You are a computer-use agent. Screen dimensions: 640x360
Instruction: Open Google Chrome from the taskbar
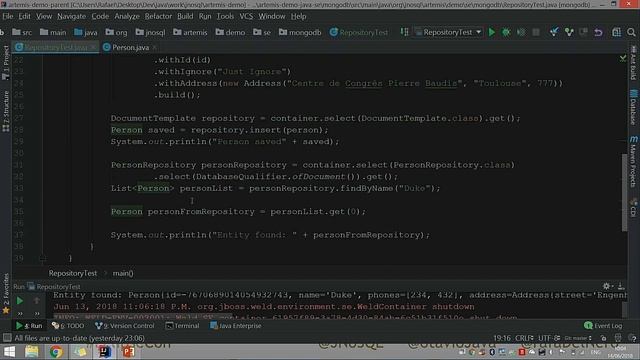(56, 351)
